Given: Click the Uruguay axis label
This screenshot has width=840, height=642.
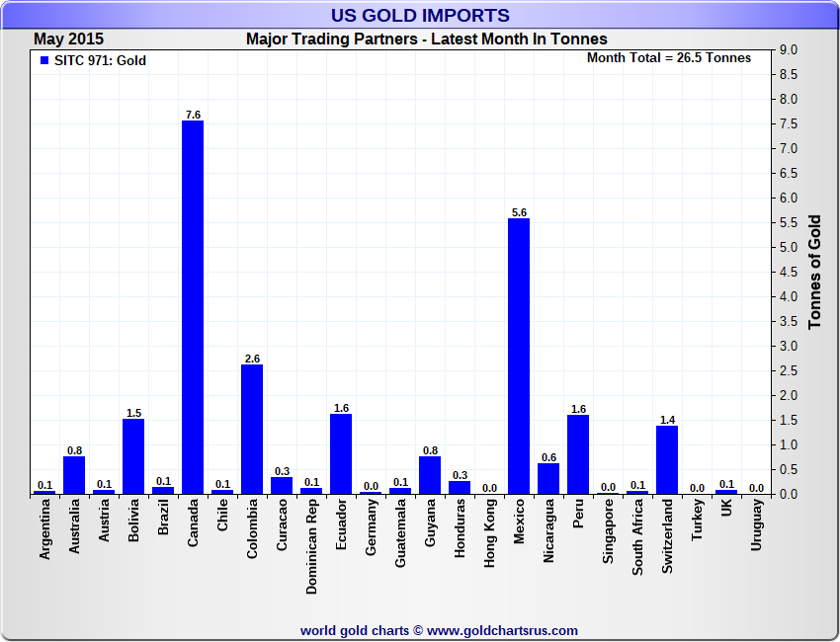Looking at the screenshot, I should pyautogui.click(x=756, y=524).
